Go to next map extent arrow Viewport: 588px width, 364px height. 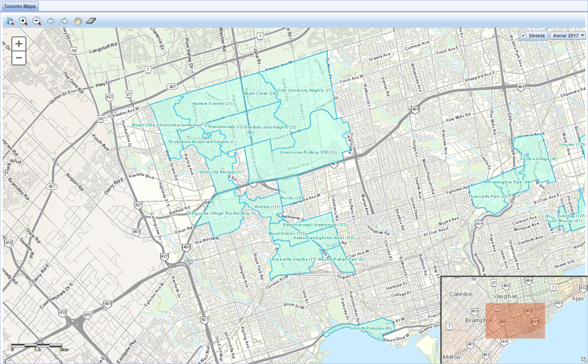pyautogui.click(x=64, y=21)
